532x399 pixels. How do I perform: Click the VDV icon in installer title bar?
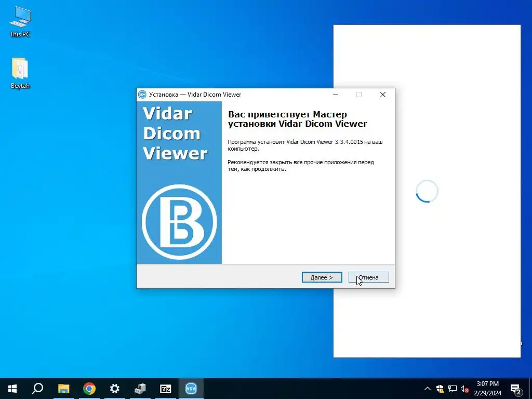coord(142,95)
